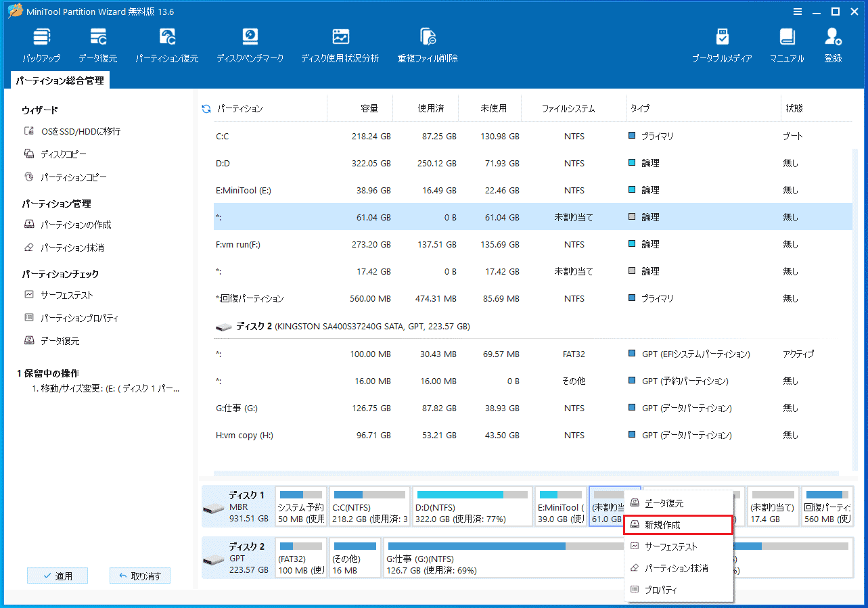Open the データ復元 toolbar tool
This screenshot has width=868, height=608.
click(x=98, y=45)
